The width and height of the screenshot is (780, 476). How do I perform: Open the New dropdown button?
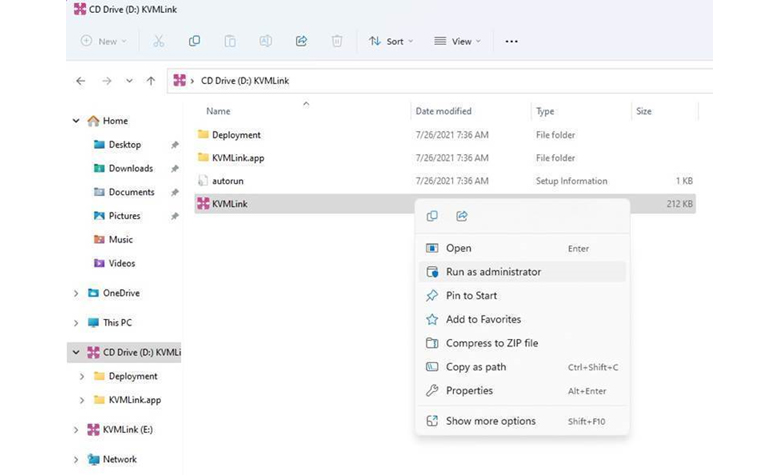[x=103, y=41]
